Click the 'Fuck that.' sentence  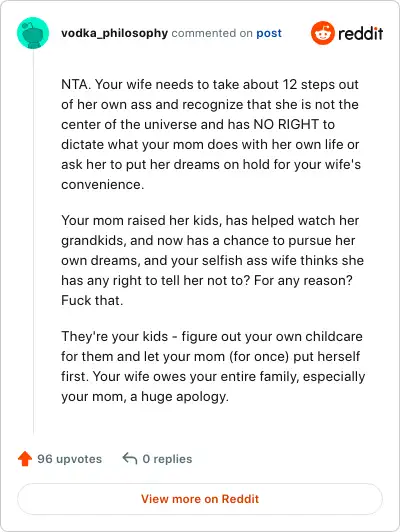[92, 300]
